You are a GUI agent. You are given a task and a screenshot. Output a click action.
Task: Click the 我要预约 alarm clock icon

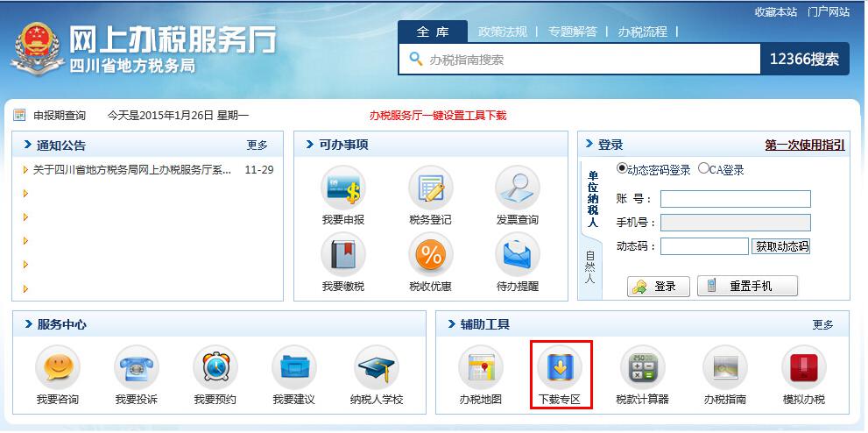click(215, 367)
